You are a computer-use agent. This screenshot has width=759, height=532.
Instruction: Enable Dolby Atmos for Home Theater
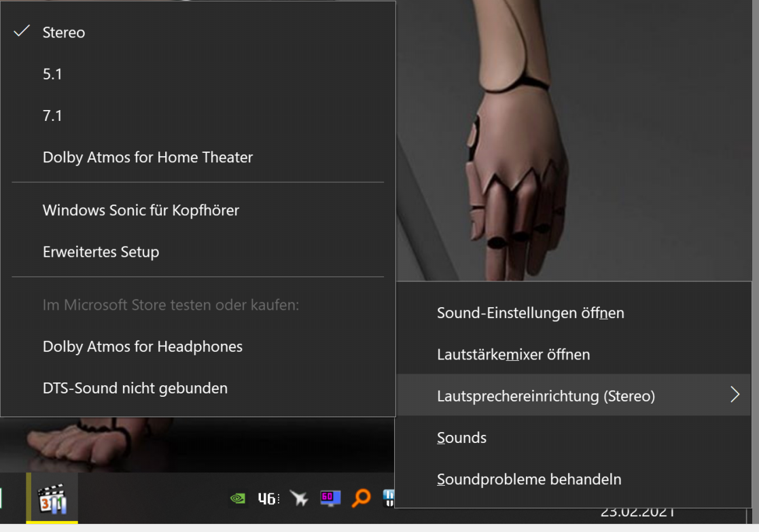point(198,158)
